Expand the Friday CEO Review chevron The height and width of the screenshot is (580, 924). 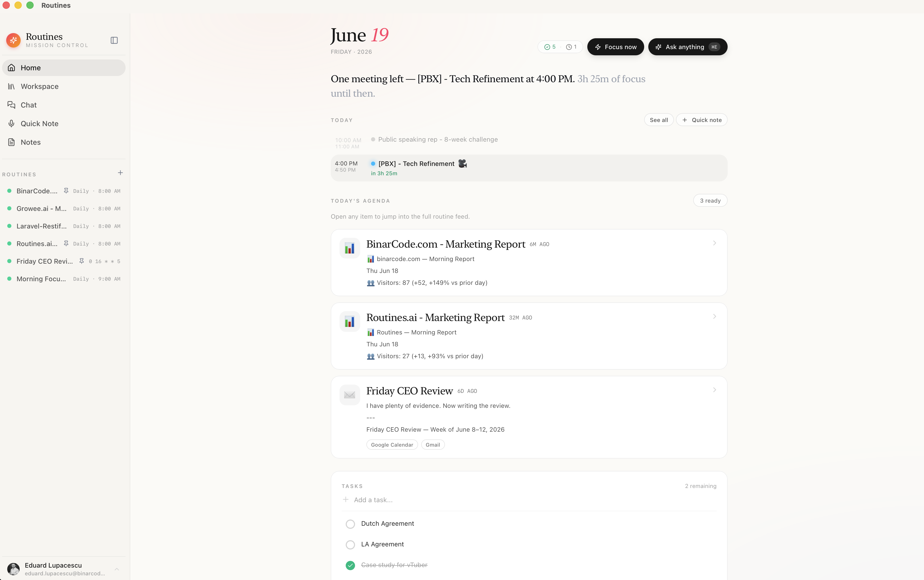pos(715,390)
